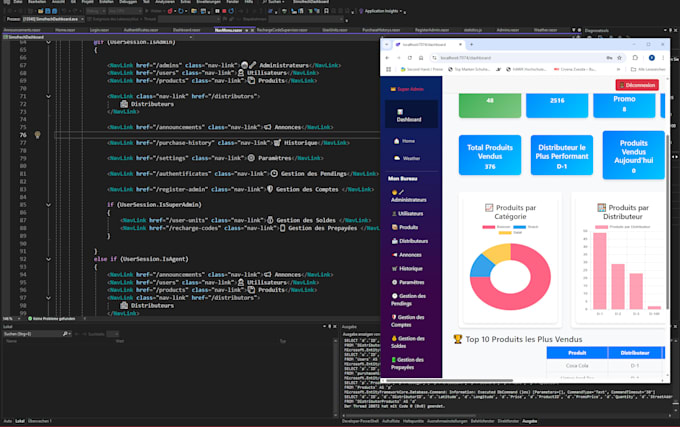This screenshot has width=680, height=427.
Task: Switch to the Dashboard.razor editor tab
Action: point(186,30)
